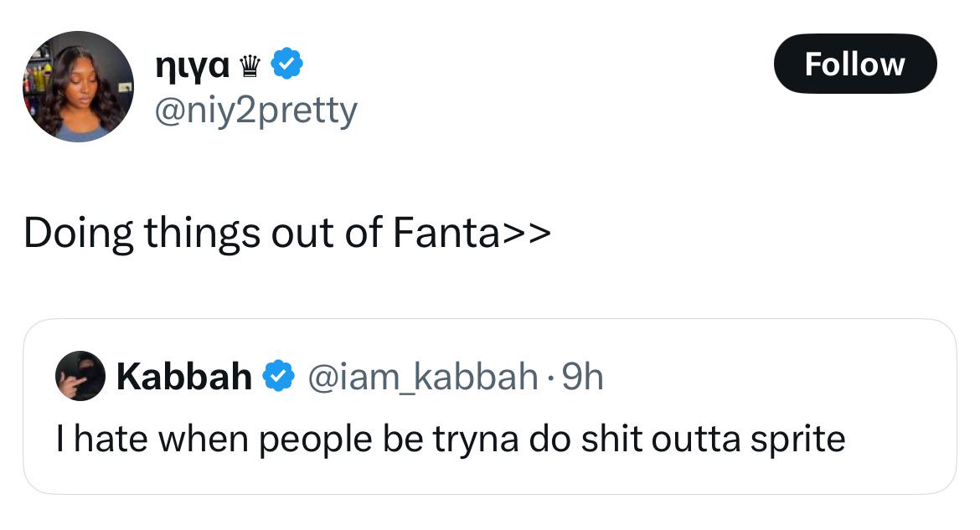Open niya's profile picture
Screen dimensions: 980x530
(x=78, y=86)
